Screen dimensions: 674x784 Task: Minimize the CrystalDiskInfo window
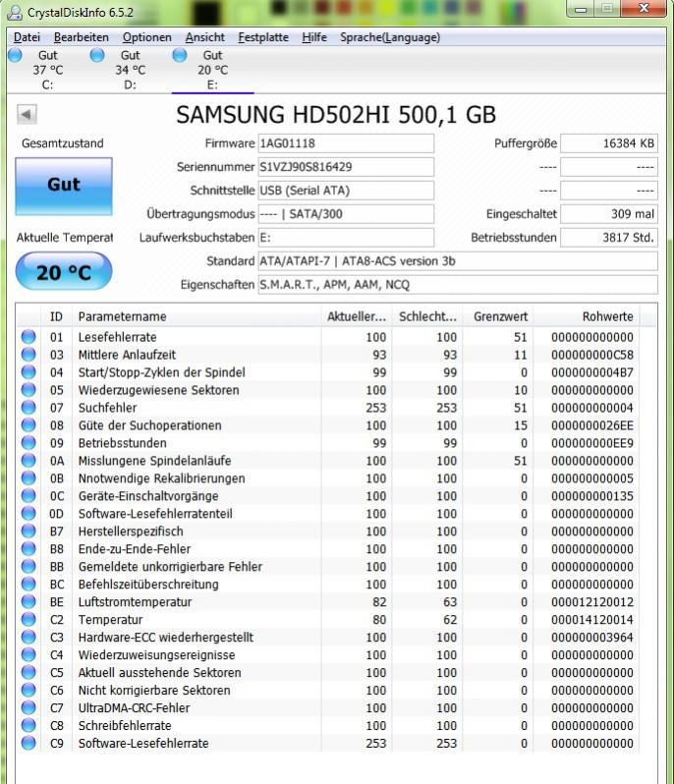(x=581, y=9)
